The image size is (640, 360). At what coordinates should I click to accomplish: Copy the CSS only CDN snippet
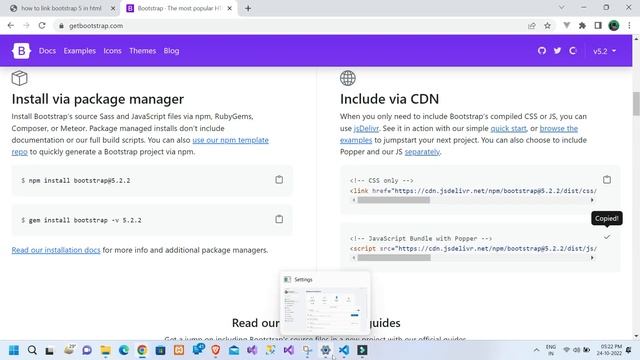point(607,180)
